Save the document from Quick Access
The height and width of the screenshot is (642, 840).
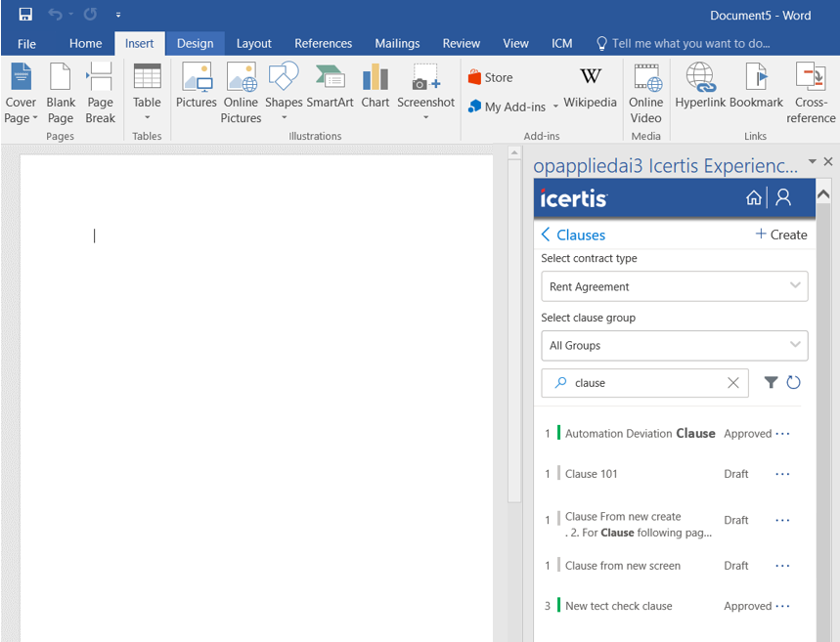pyautogui.click(x=25, y=15)
